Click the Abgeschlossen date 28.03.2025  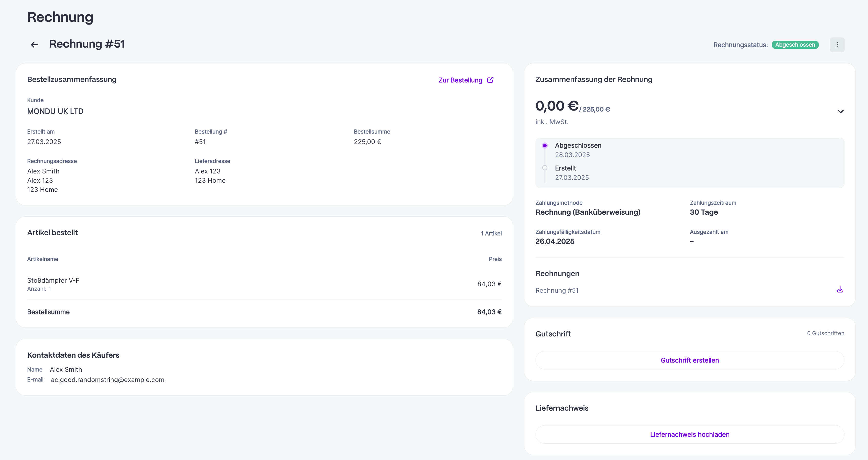click(x=572, y=155)
